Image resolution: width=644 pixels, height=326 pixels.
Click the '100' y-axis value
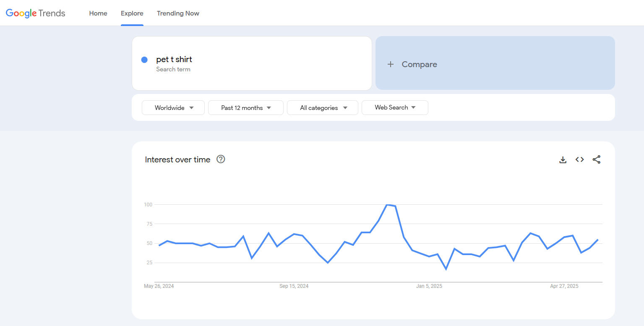148,205
